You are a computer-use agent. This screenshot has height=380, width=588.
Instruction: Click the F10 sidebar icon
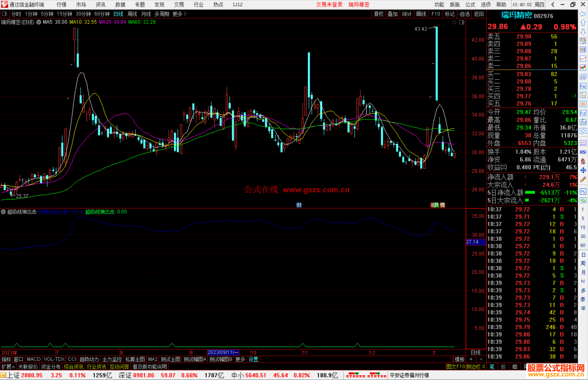coord(583,86)
